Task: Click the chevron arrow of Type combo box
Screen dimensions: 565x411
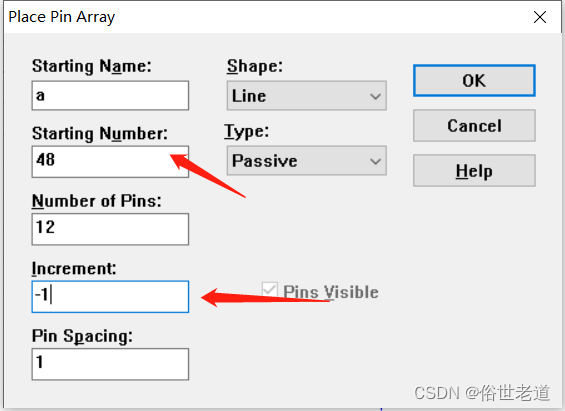Action: [x=375, y=161]
